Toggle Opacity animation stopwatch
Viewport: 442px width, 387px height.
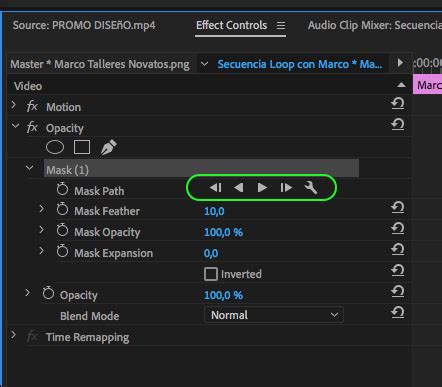click(x=48, y=293)
